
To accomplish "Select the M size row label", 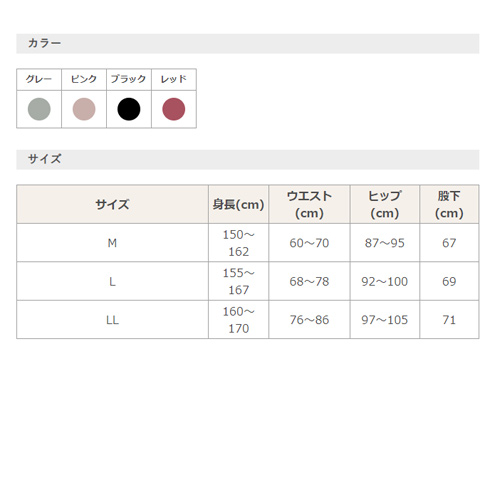I will coord(112,243).
